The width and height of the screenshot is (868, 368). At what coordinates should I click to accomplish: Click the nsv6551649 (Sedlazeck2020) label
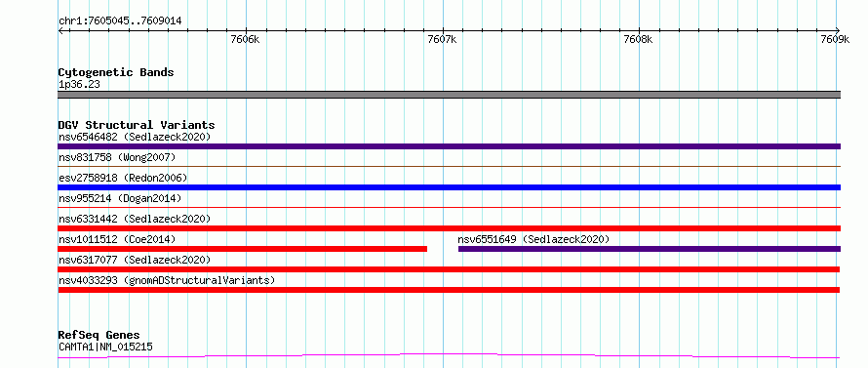(533, 239)
